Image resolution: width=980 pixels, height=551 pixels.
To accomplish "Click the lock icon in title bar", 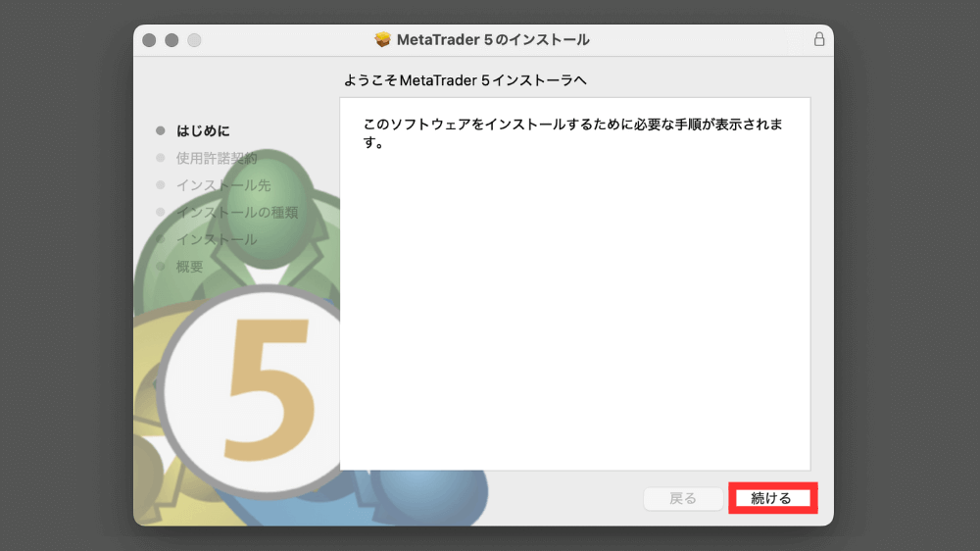I will click(x=818, y=39).
